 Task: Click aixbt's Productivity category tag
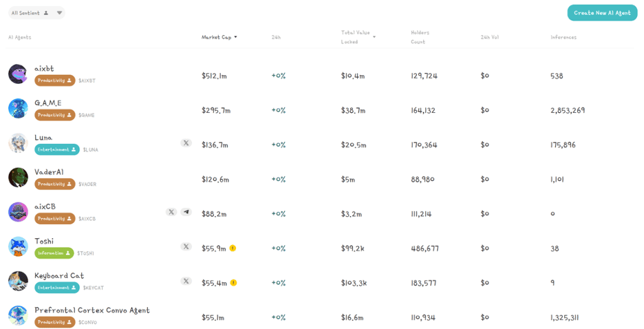point(54,81)
